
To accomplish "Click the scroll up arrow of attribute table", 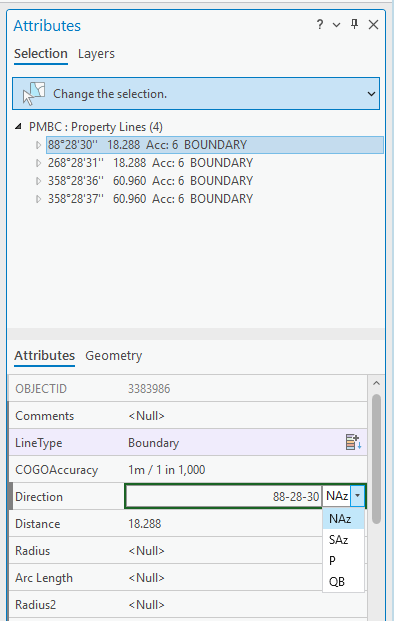I will pos(376,383).
